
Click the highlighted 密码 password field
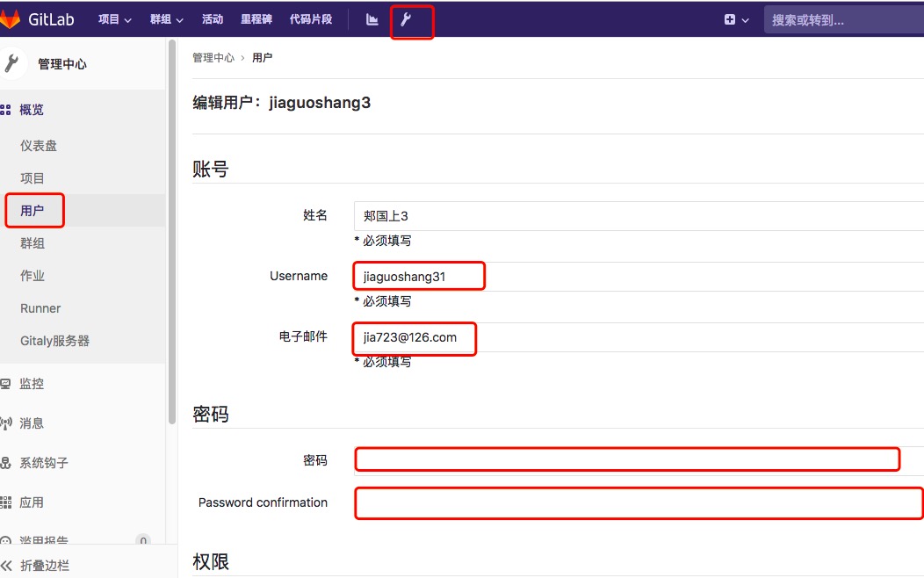click(x=626, y=459)
